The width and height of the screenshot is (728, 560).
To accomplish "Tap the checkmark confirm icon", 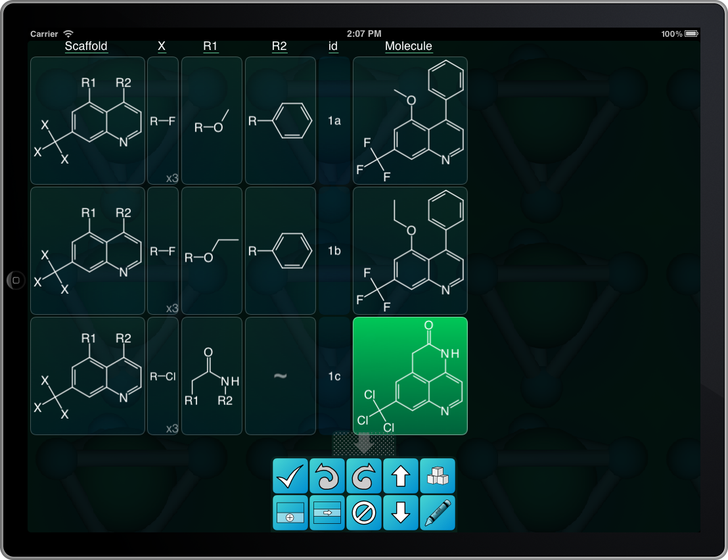I will [290, 476].
